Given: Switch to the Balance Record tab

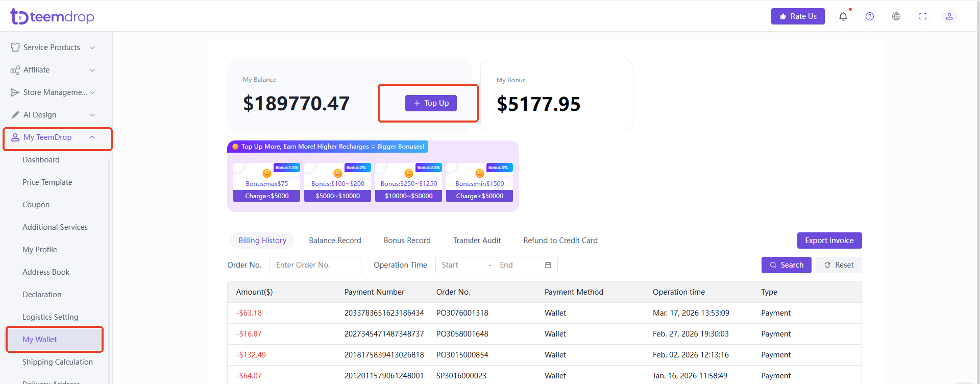Looking at the screenshot, I should click(335, 241).
